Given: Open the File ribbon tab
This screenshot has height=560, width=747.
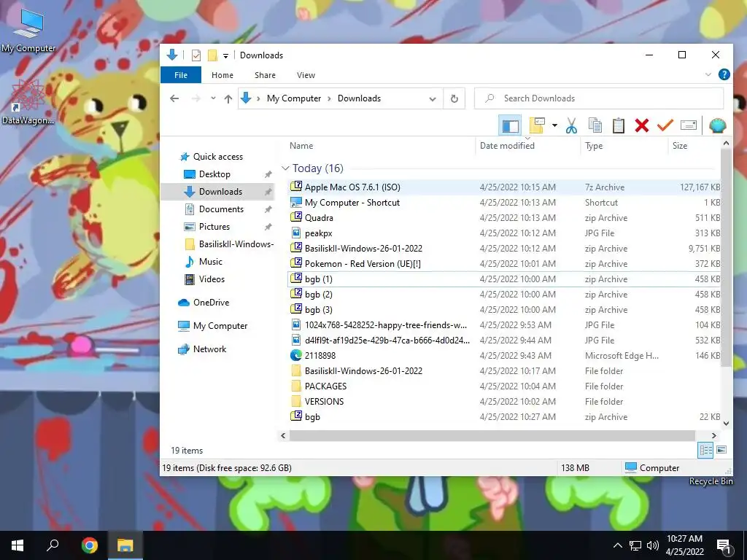Looking at the screenshot, I should pyautogui.click(x=181, y=75).
